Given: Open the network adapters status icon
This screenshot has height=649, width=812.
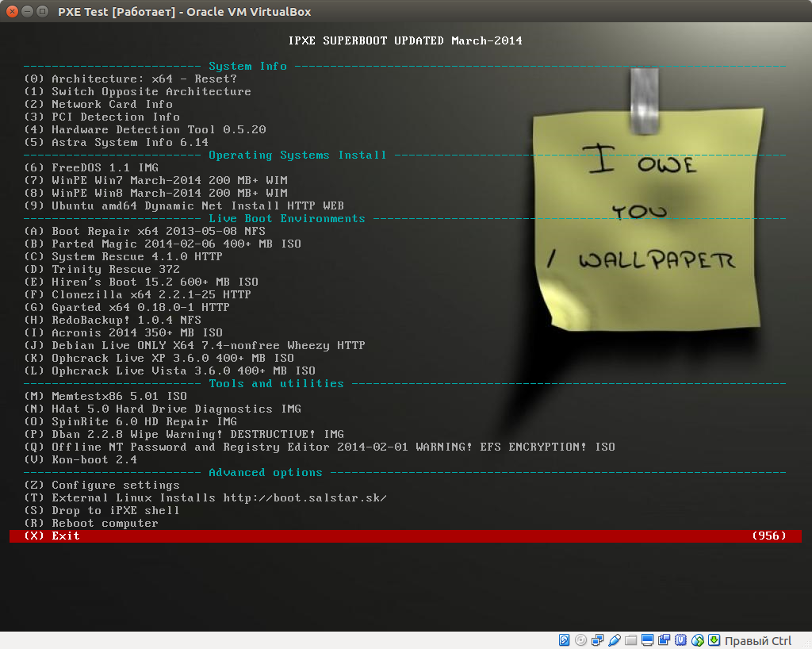Looking at the screenshot, I should (x=598, y=640).
